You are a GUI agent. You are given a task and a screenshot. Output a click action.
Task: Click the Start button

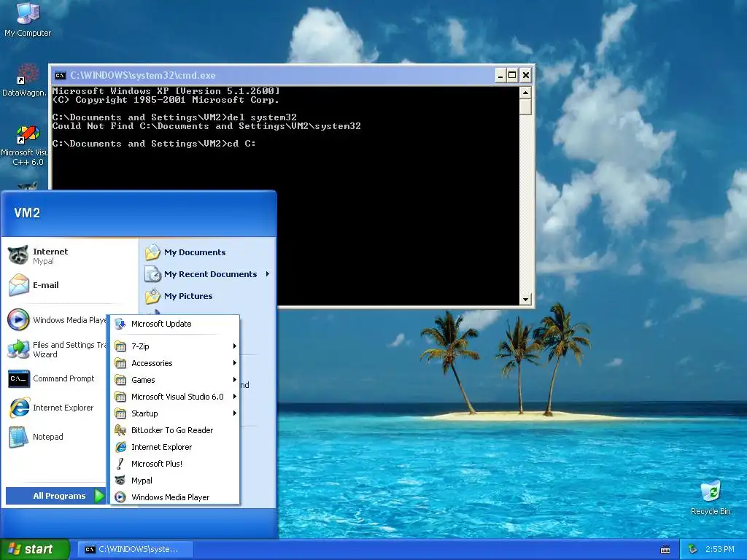pos(35,550)
